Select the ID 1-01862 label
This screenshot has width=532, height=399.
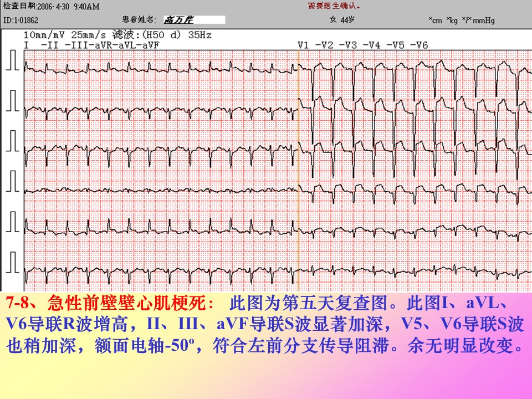21,21
